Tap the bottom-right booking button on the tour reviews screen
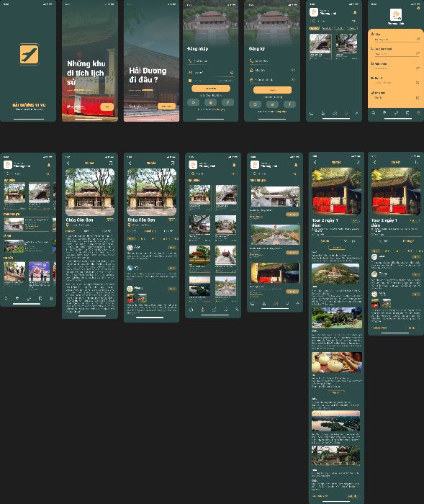This screenshot has width=424, height=504. 412,328
